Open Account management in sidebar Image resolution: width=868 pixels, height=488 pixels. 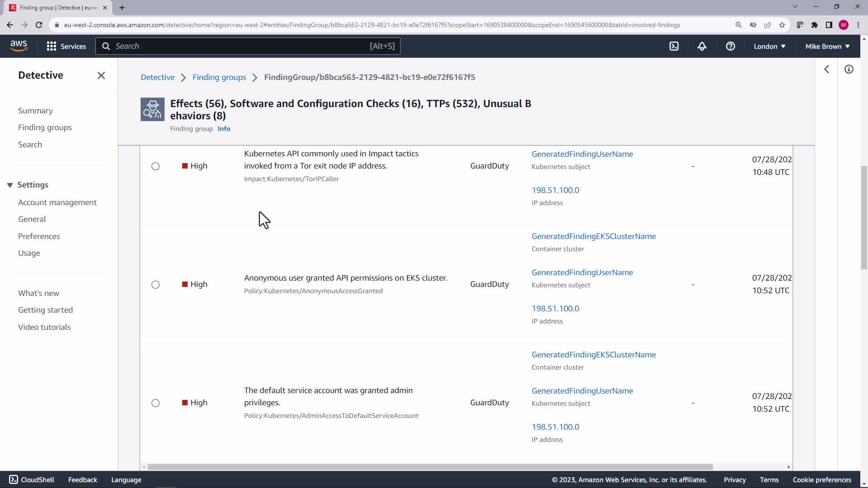[x=57, y=202]
